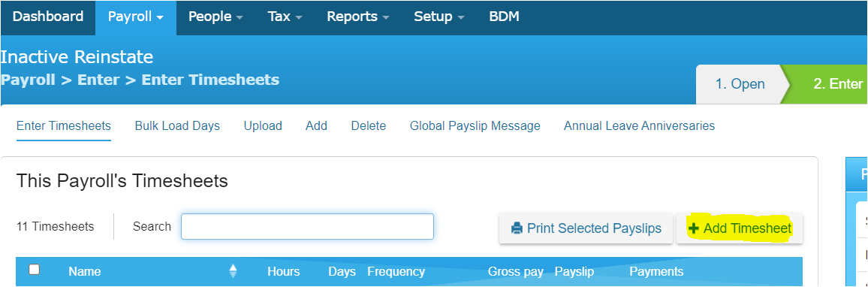Switch to Enter Timesheets tab
This screenshot has width=868, height=287.
[x=64, y=126]
